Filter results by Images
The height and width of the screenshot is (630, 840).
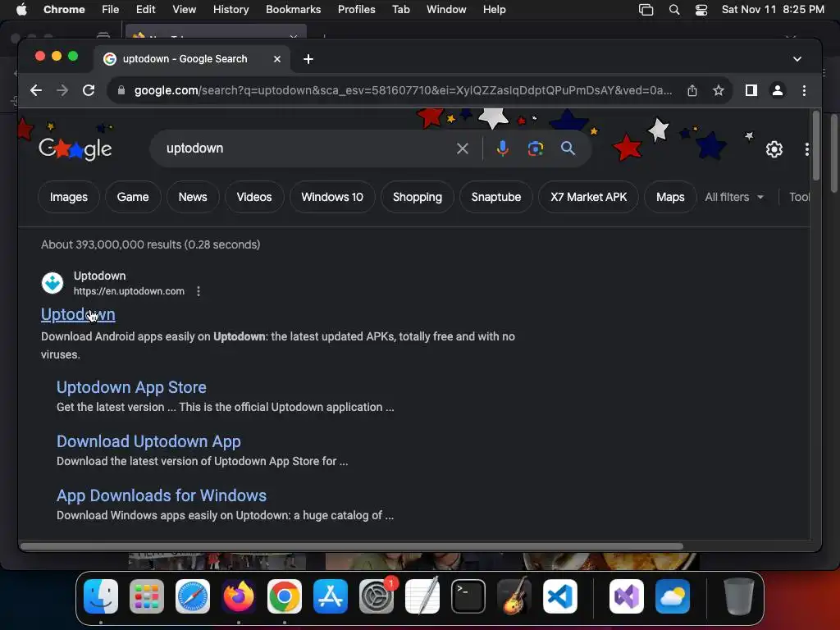click(69, 197)
